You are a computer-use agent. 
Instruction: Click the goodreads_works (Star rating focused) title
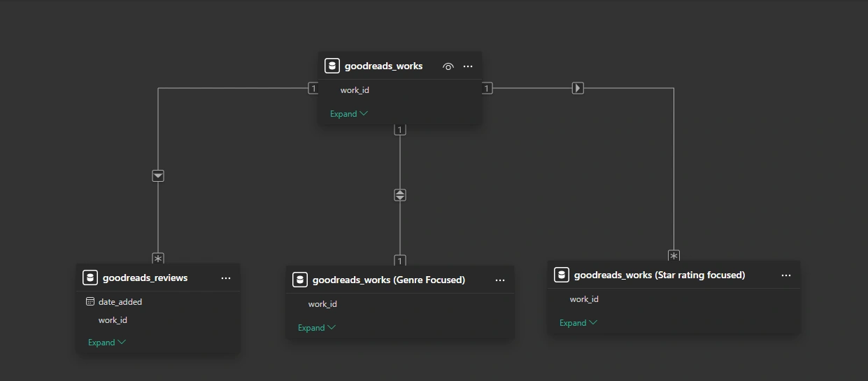pyautogui.click(x=660, y=275)
